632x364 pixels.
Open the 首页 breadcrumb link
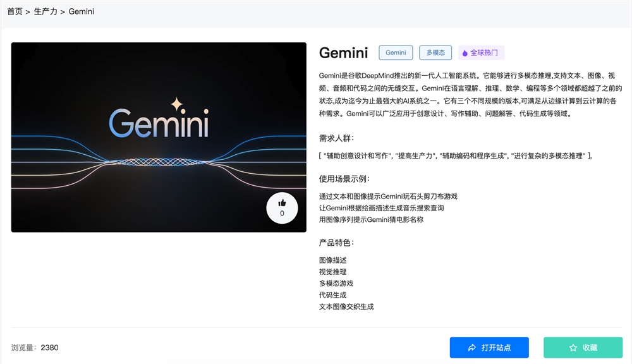(15, 11)
